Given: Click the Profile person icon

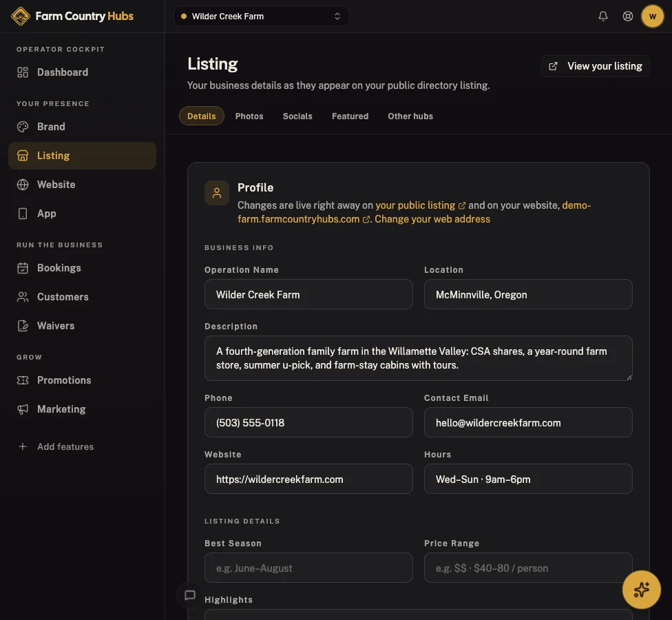Looking at the screenshot, I should (217, 193).
